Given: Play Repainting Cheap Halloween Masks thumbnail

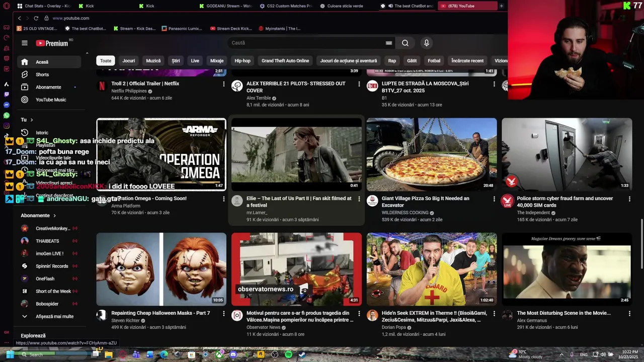Looking at the screenshot, I should pyautogui.click(x=161, y=269).
